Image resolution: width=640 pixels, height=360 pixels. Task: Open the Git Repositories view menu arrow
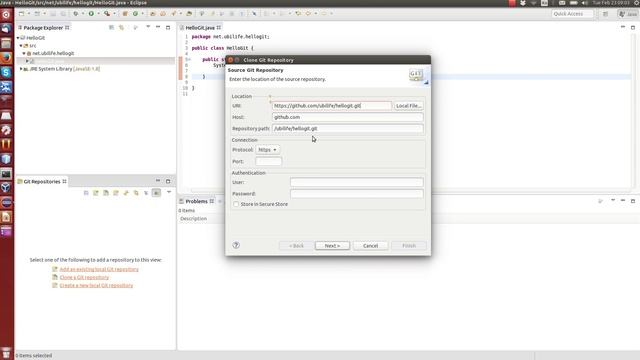click(169, 192)
